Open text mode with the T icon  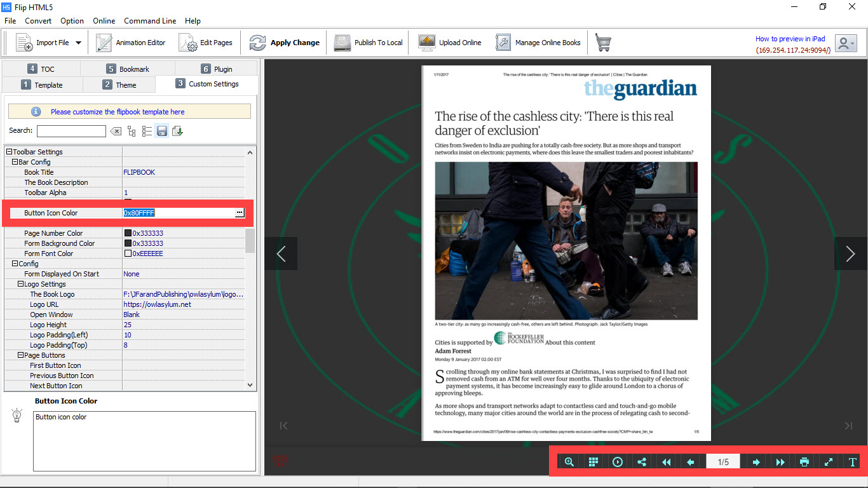pos(853,462)
